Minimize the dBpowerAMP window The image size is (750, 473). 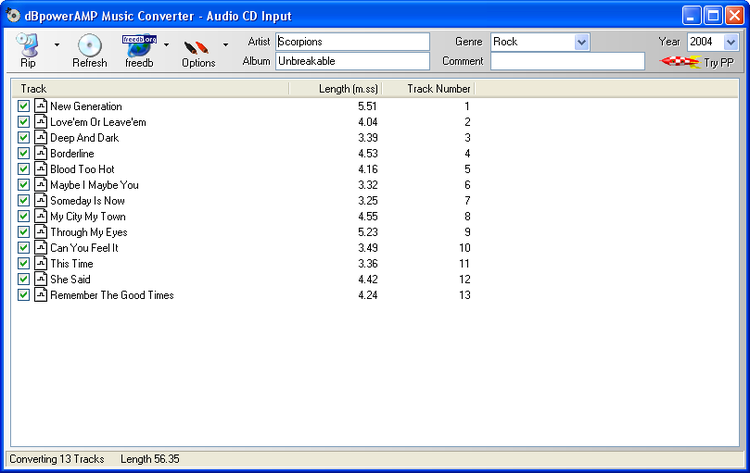(x=691, y=15)
